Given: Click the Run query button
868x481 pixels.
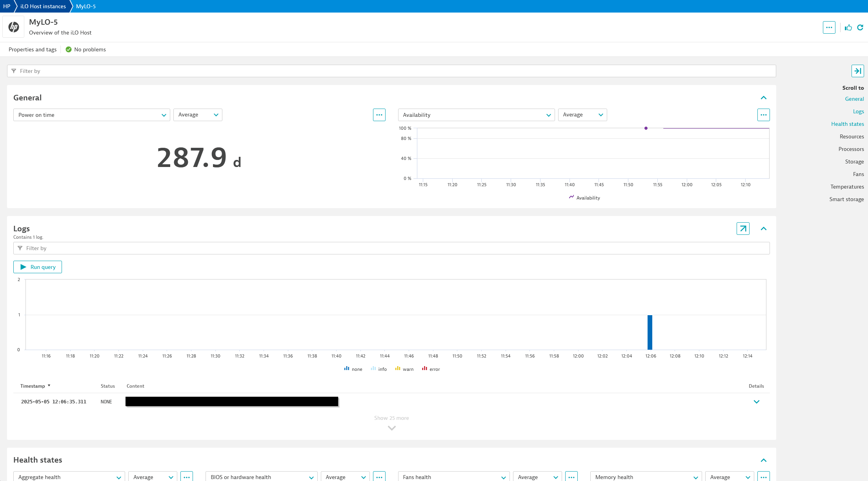Looking at the screenshot, I should (38, 267).
